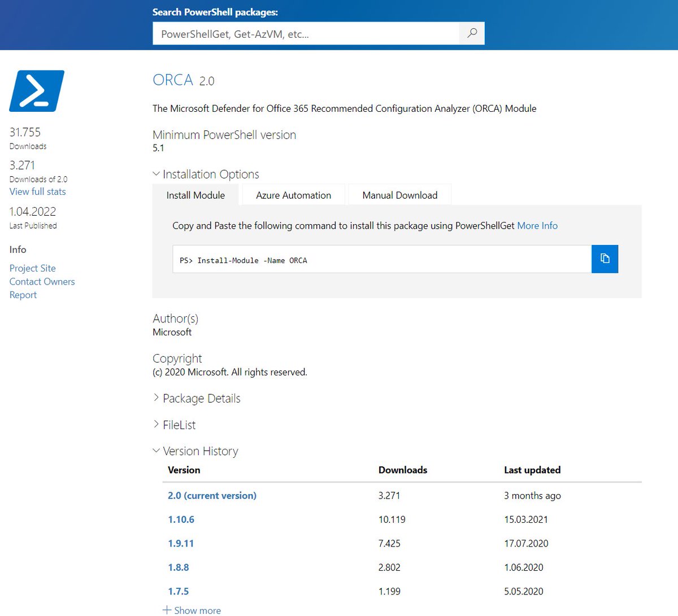The height and width of the screenshot is (616, 678).
Task: Click the 3.271 cell in version table
Action: [389, 495]
